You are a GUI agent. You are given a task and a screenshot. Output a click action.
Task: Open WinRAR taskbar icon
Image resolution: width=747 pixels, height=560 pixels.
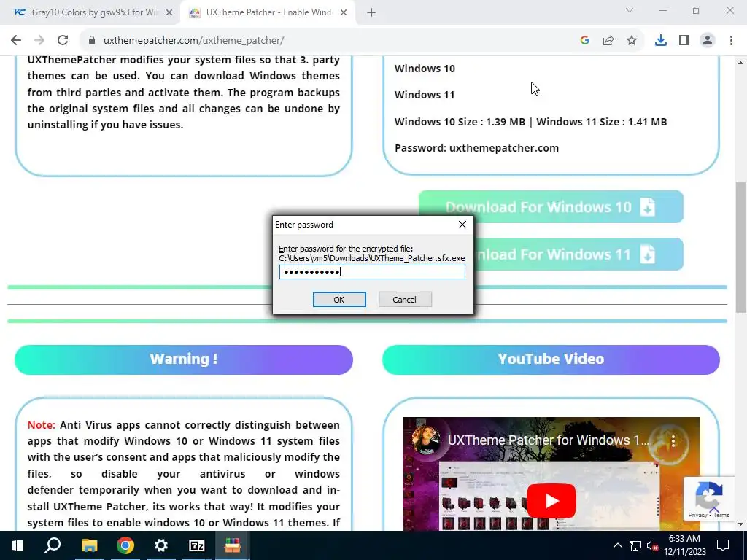point(233,545)
